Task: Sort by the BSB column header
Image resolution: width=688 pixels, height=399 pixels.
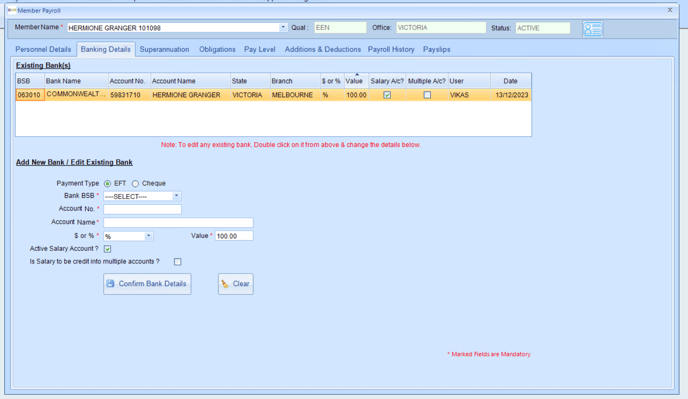Action: coord(30,81)
